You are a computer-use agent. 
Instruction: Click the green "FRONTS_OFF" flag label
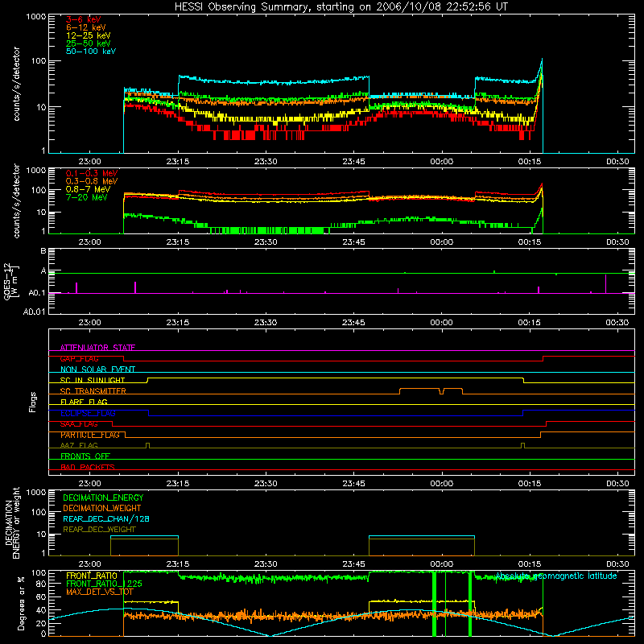coord(85,456)
